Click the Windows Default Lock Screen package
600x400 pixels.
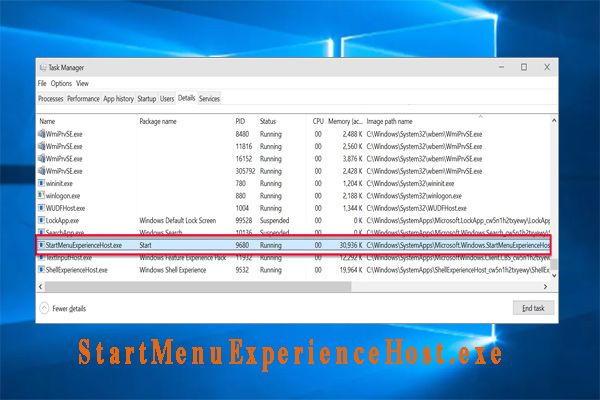click(178, 220)
